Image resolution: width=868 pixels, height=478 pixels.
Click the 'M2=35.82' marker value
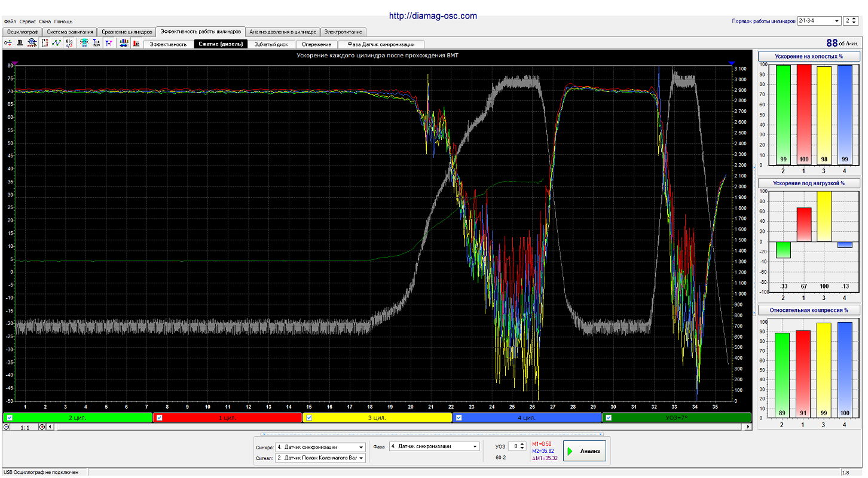(x=543, y=451)
